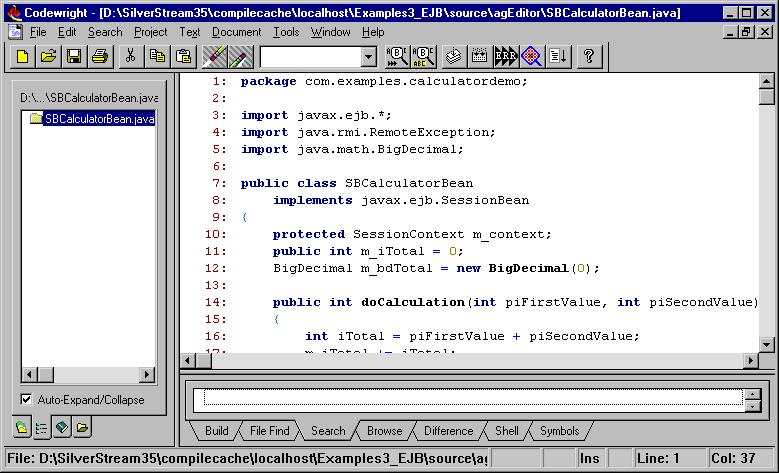The width and height of the screenshot is (779, 473).
Task: Open a file using the open-folder toolbar icon
Action: (48, 56)
